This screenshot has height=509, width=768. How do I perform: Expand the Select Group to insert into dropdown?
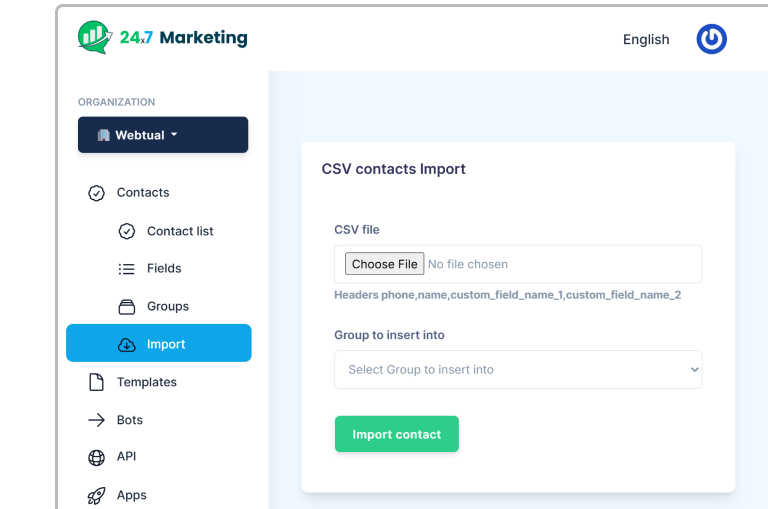(x=518, y=369)
